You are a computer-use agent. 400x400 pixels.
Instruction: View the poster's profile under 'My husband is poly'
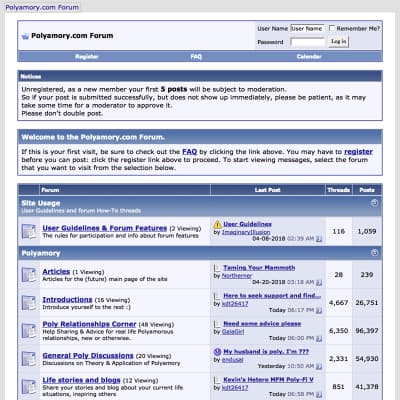pos(233,360)
